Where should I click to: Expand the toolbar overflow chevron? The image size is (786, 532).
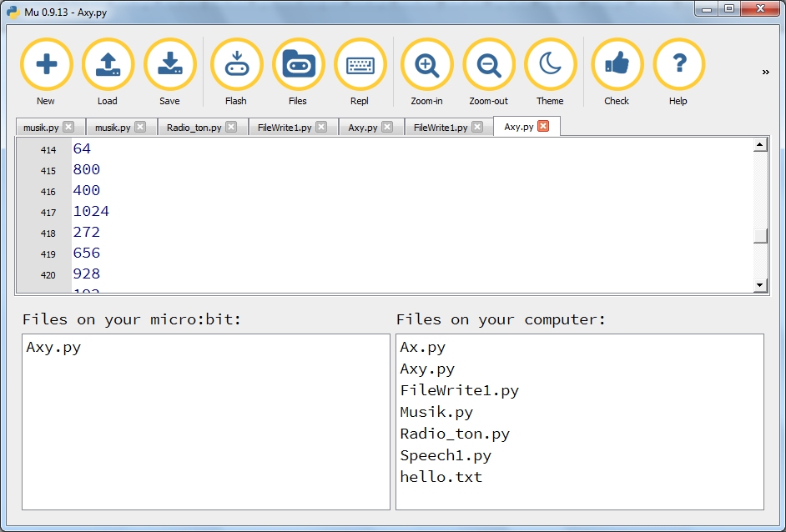765,73
